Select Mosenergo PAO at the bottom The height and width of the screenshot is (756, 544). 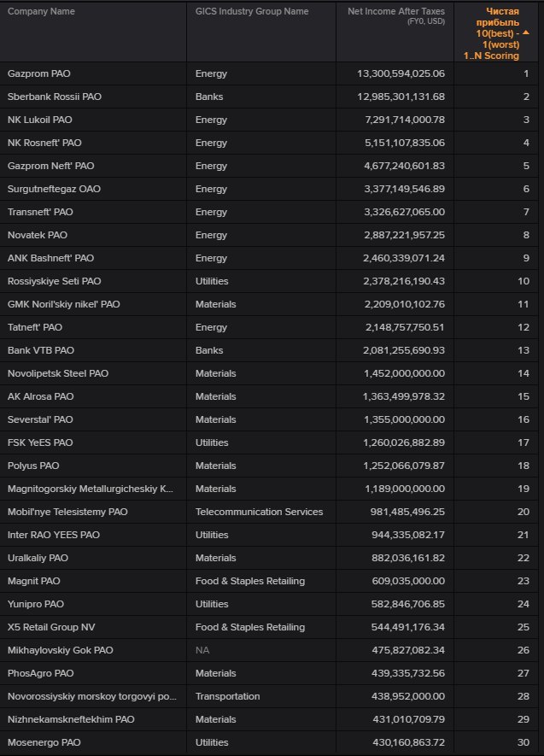[x=44, y=742]
